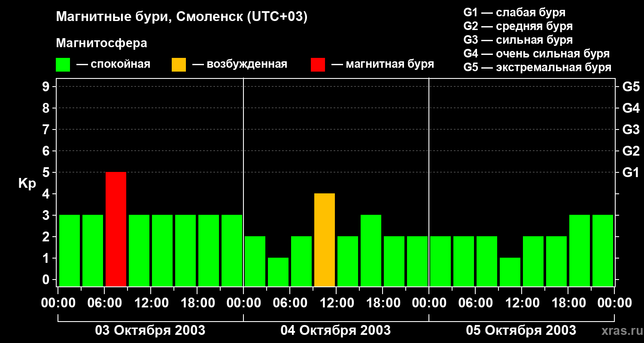Click the '03 Октября 2003' date label
This screenshot has width=644, height=343.
coord(150,331)
